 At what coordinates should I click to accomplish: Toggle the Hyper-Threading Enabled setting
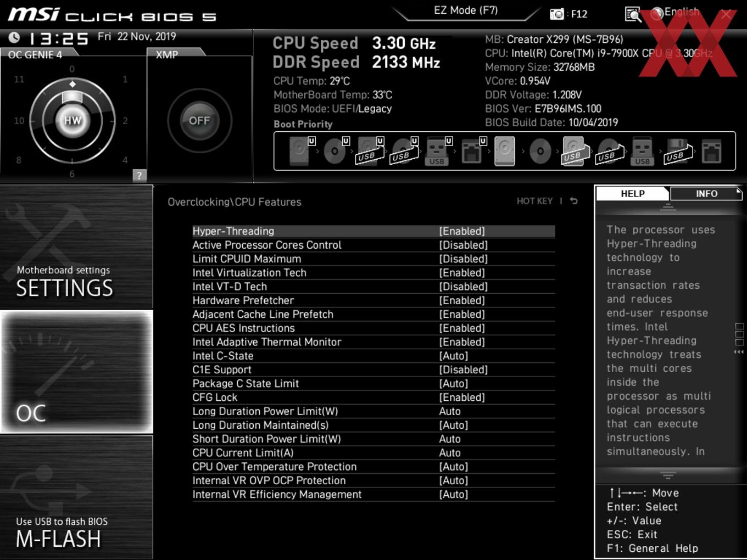coord(374,231)
